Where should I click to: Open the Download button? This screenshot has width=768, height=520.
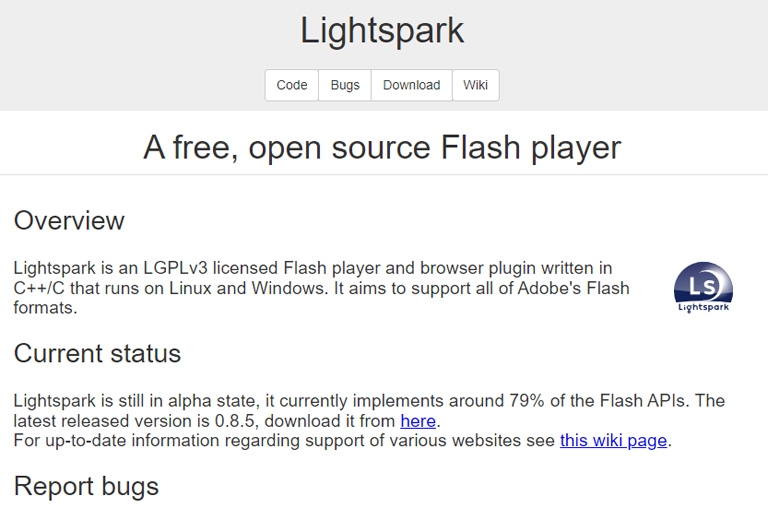point(411,85)
